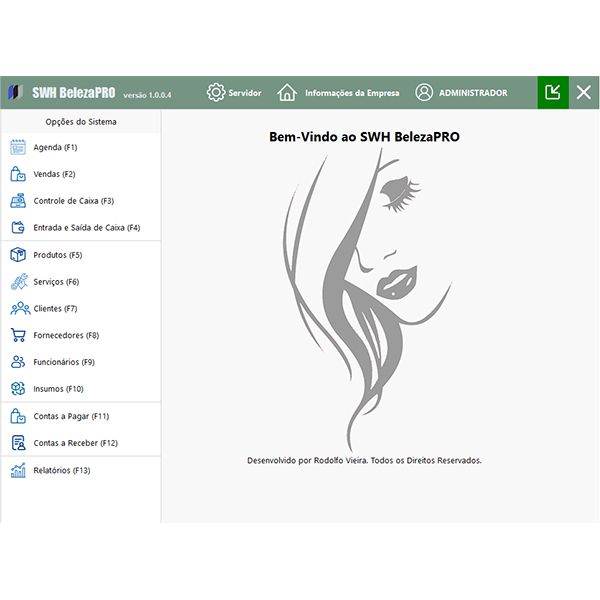Open Entrada e Saída de Caixa (F4)
The width and height of the screenshot is (600, 600).
click(x=86, y=228)
